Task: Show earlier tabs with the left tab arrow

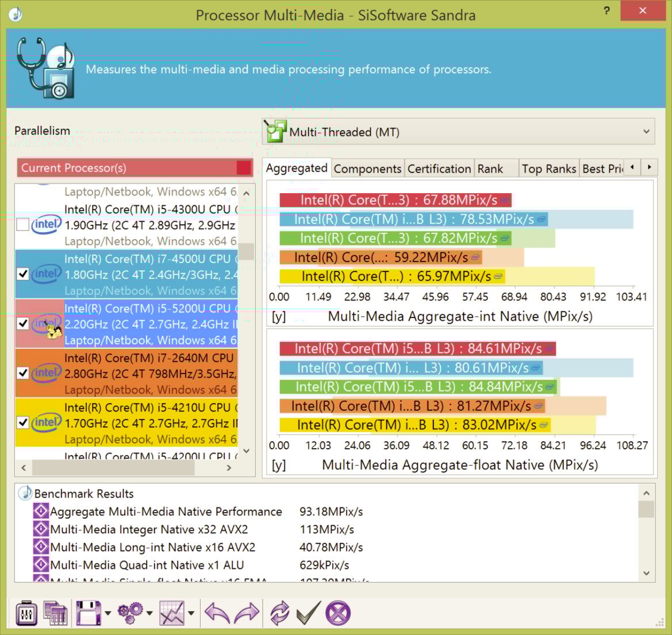Action: (x=632, y=168)
